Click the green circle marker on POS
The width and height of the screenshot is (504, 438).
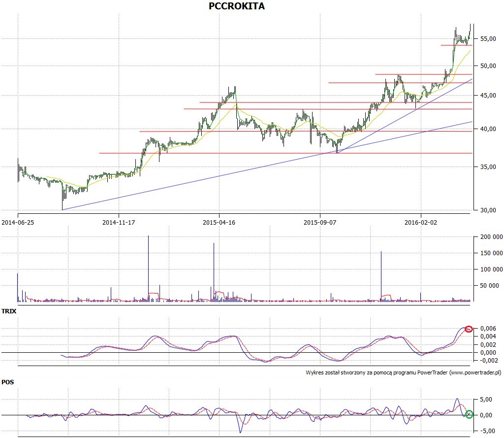[x=469, y=414]
